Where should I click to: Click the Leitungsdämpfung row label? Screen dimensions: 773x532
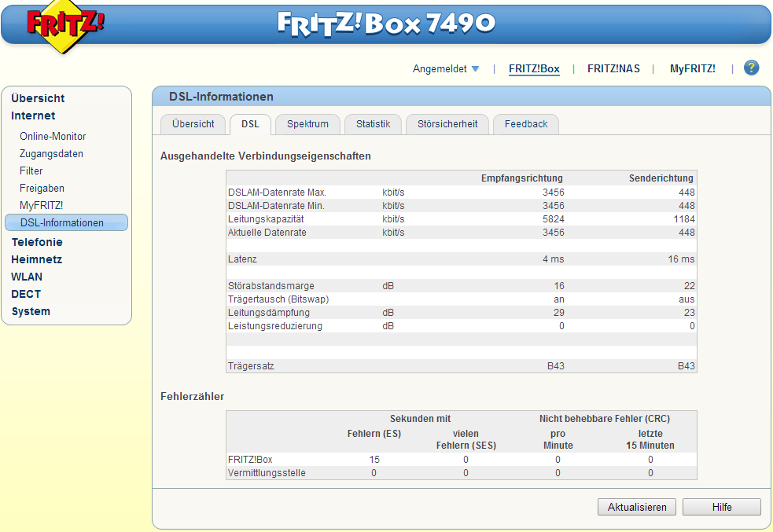(x=269, y=313)
